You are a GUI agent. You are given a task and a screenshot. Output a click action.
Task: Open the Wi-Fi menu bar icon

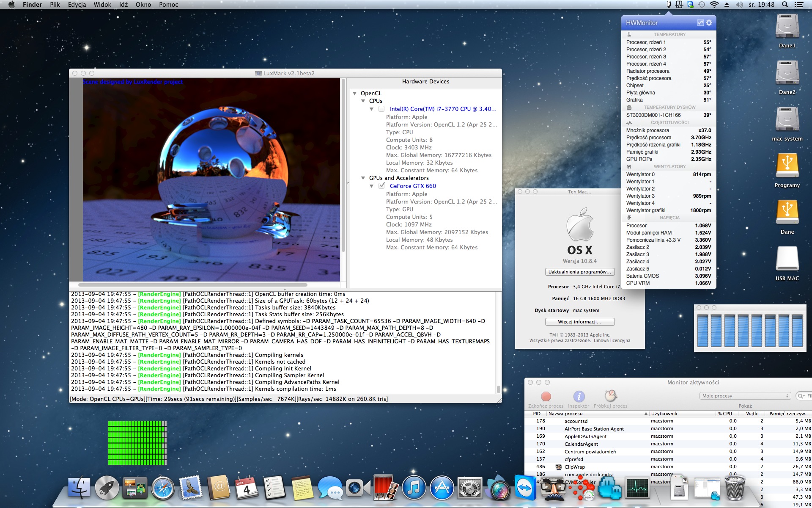(x=714, y=5)
